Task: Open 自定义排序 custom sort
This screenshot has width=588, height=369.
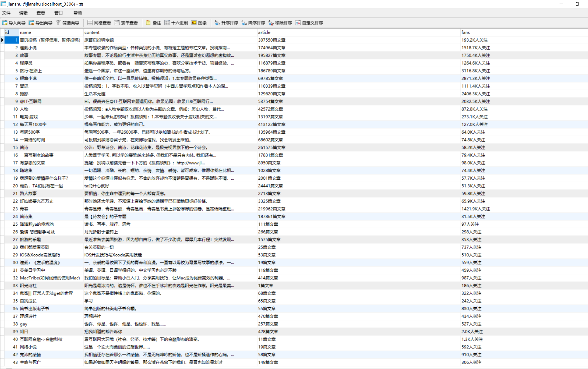Action: [x=309, y=23]
